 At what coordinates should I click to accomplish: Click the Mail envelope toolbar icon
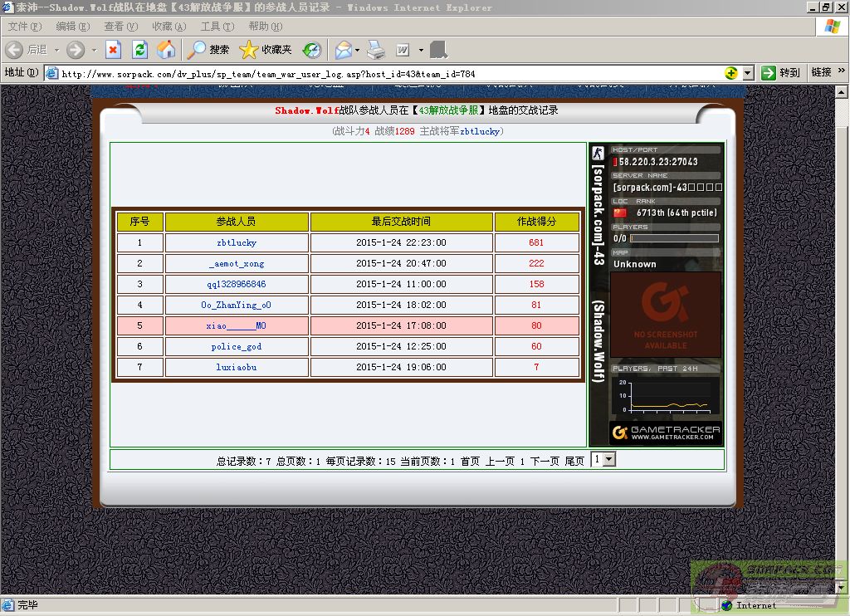coord(343,50)
